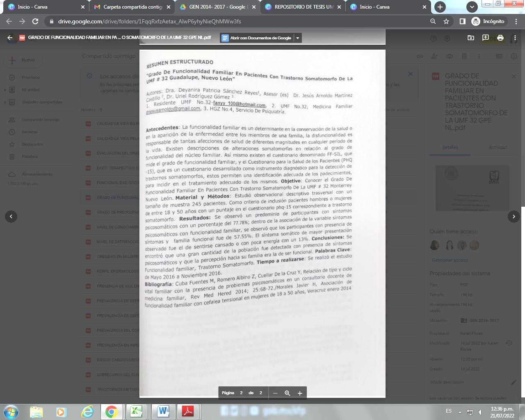Go to previous file arrow
This screenshot has width=525, height=420.
click(11, 216)
